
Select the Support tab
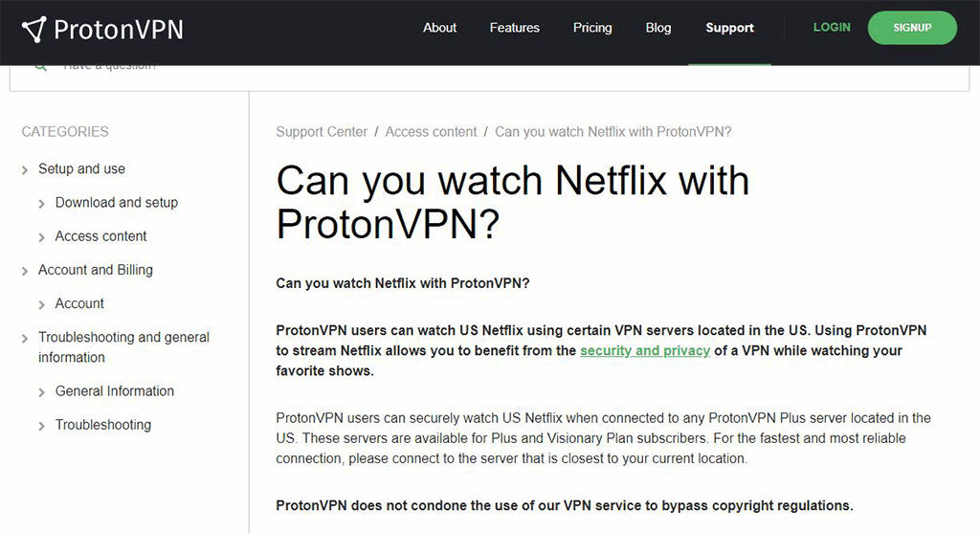tap(729, 28)
